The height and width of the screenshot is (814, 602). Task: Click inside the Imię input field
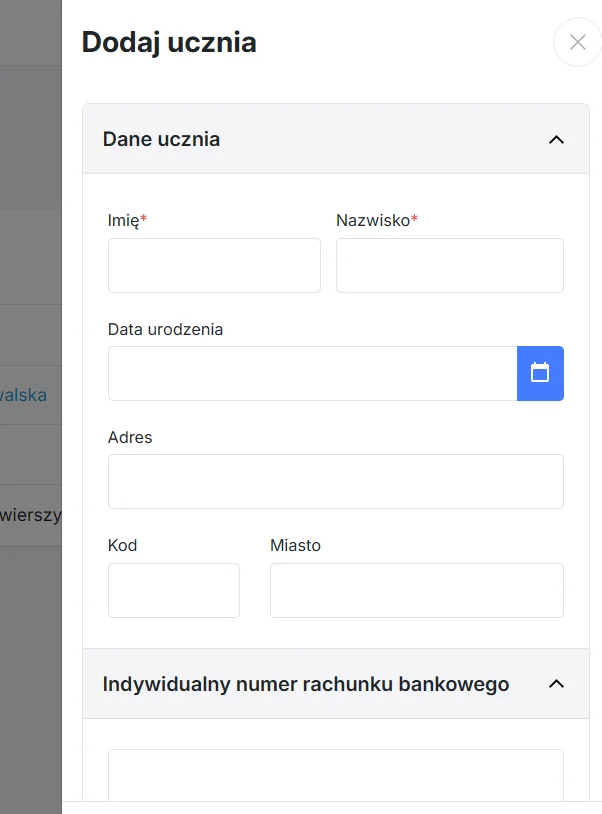coord(213,265)
